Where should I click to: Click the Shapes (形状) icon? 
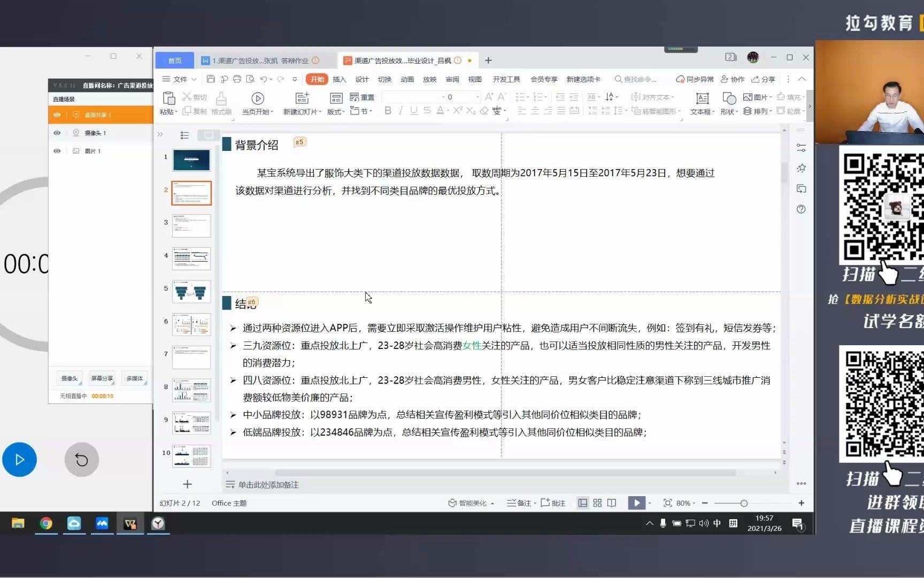tap(729, 98)
